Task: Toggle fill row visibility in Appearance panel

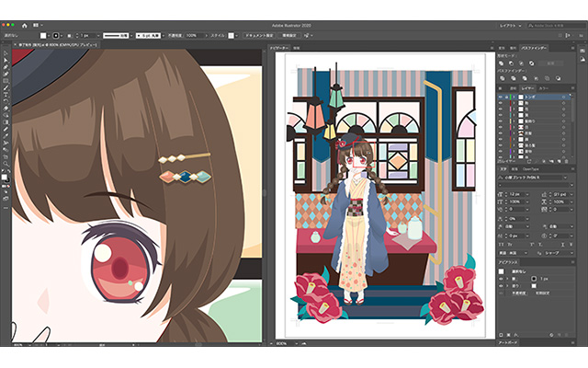Action: tap(501, 286)
